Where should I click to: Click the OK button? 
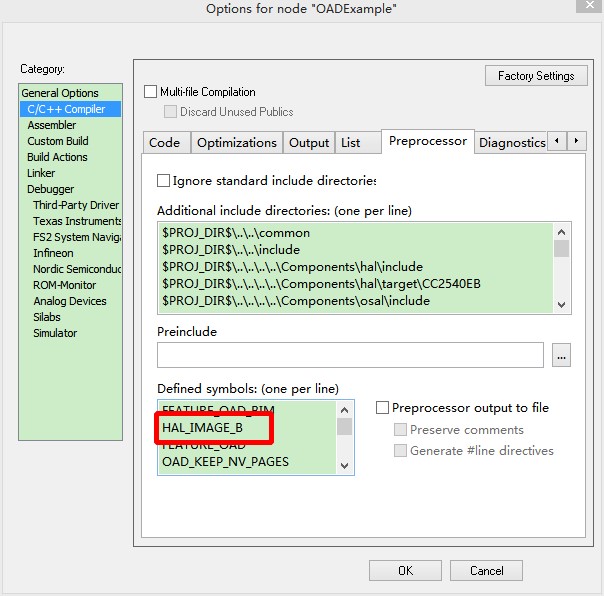(405, 570)
